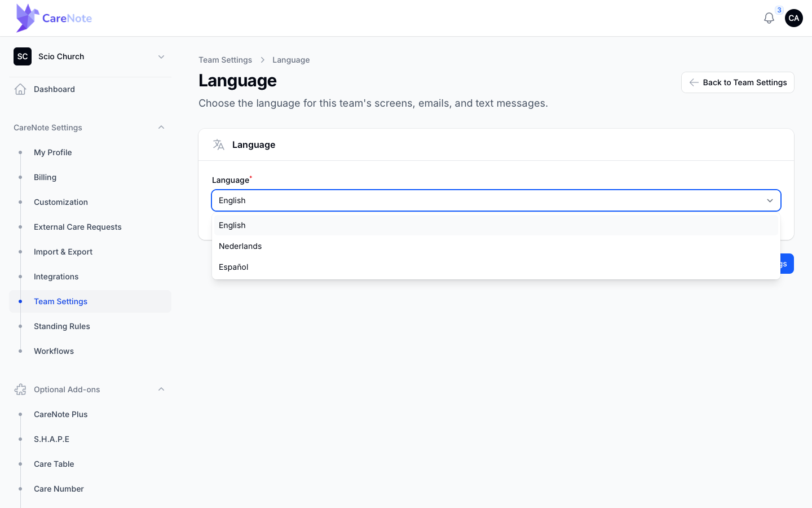Click the CareNote logo
The width and height of the screenshot is (812, 508).
[x=54, y=18]
